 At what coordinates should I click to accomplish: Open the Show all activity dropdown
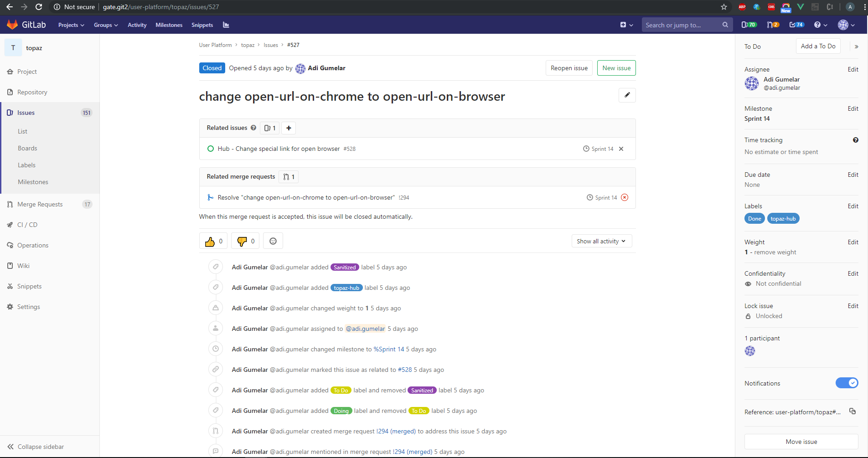pyautogui.click(x=601, y=241)
